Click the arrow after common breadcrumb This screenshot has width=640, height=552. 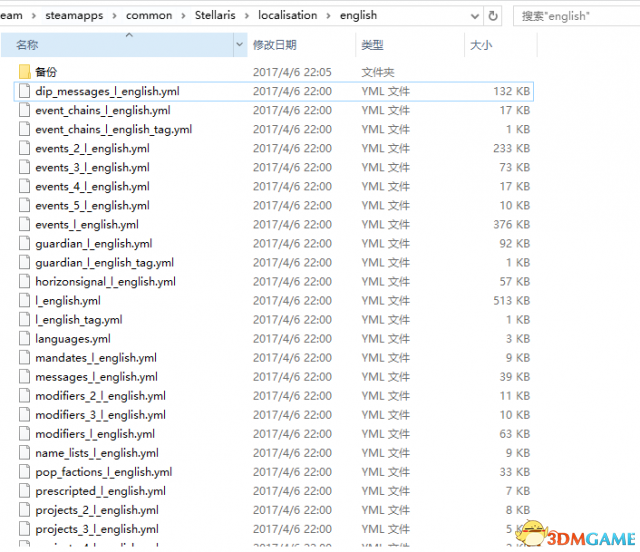pos(183,16)
